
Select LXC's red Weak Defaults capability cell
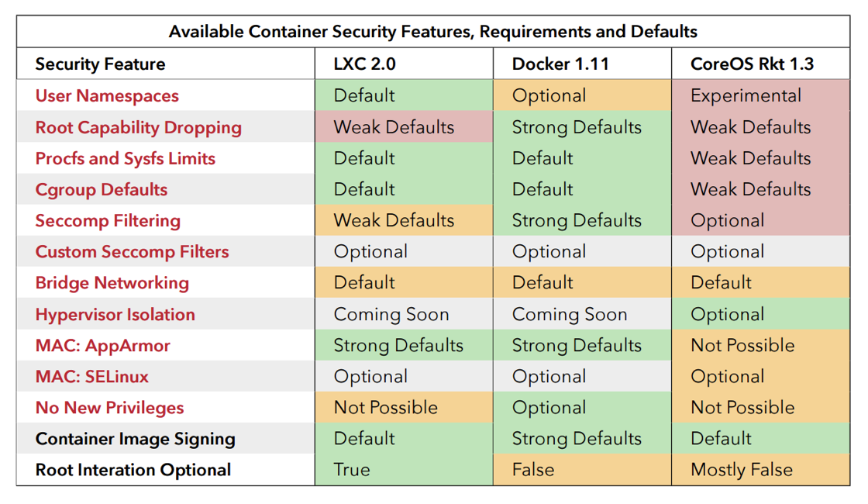[x=404, y=127]
